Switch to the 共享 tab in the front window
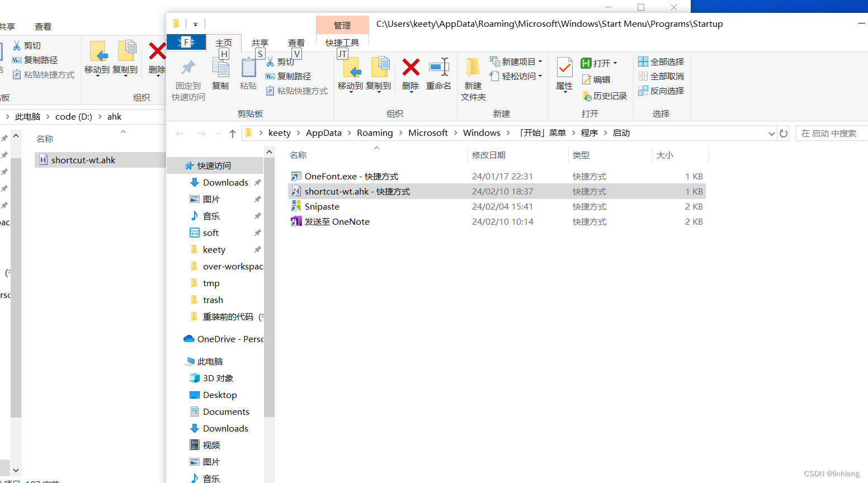The image size is (868, 483). [260, 42]
